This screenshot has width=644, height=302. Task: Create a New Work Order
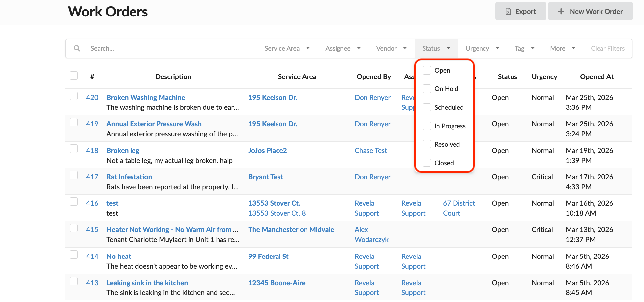(590, 11)
